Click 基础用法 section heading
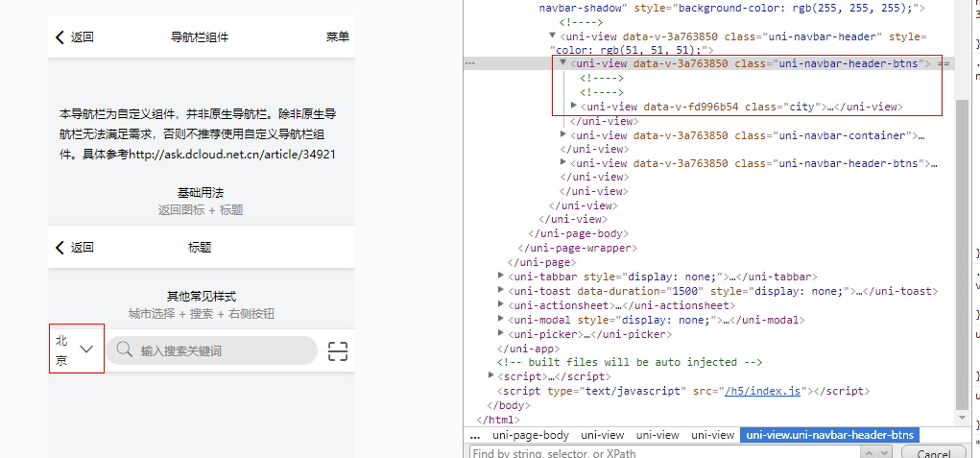The image size is (980, 458). tap(201, 192)
